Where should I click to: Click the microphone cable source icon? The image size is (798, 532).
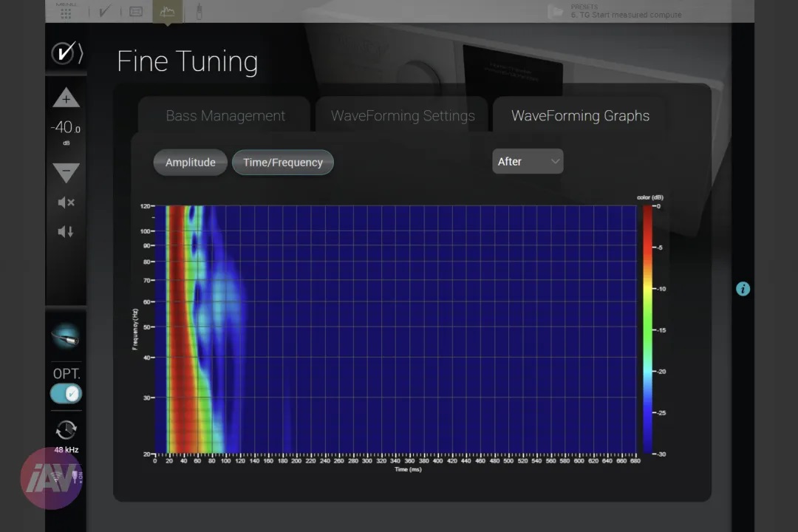tap(66, 336)
